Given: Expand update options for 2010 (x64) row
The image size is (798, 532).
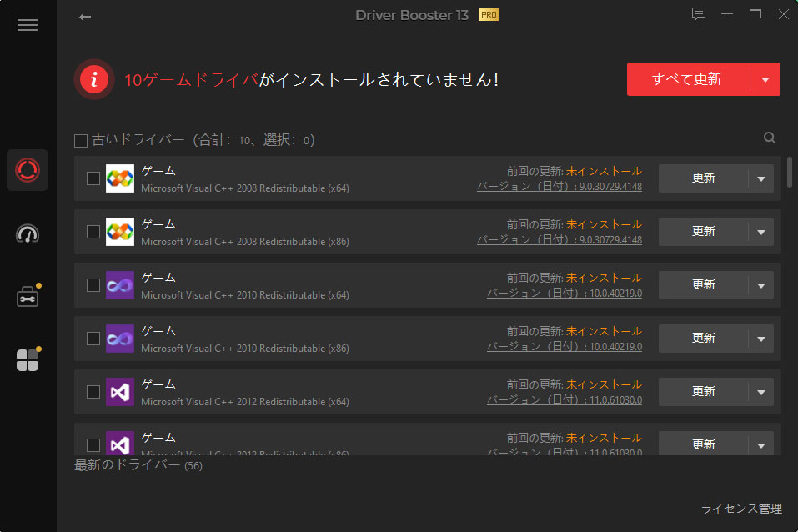Looking at the screenshot, I should click(x=761, y=286).
